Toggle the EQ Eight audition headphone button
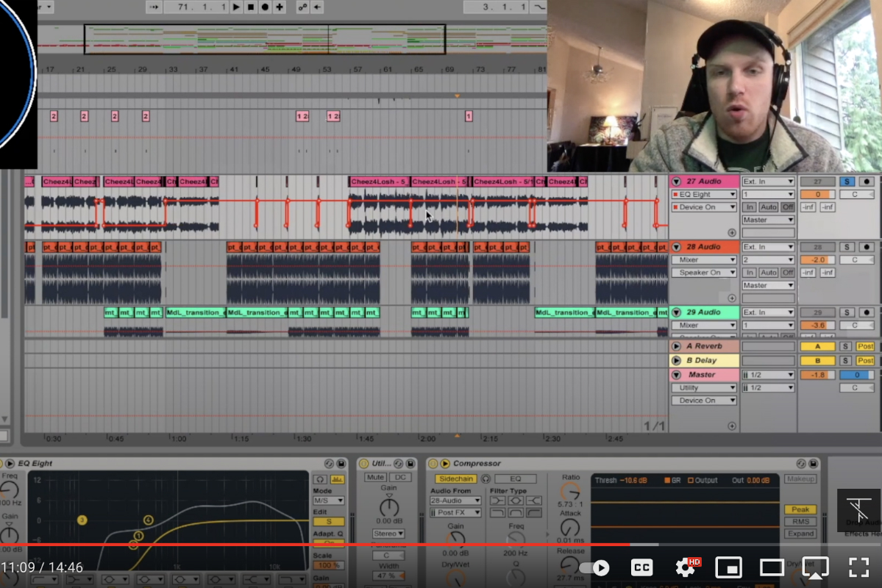882x588 pixels. point(320,479)
